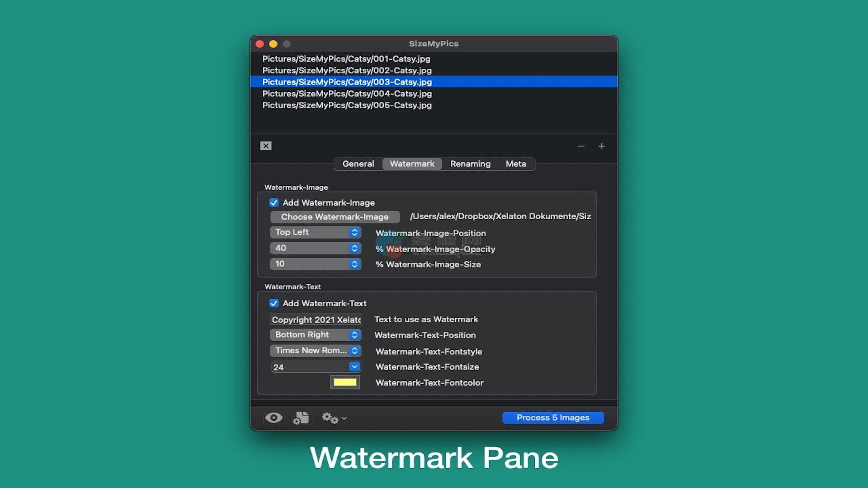Image resolution: width=868 pixels, height=488 pixels.
Task: Open the Top Left position dropdown
Action: point(315,232)
